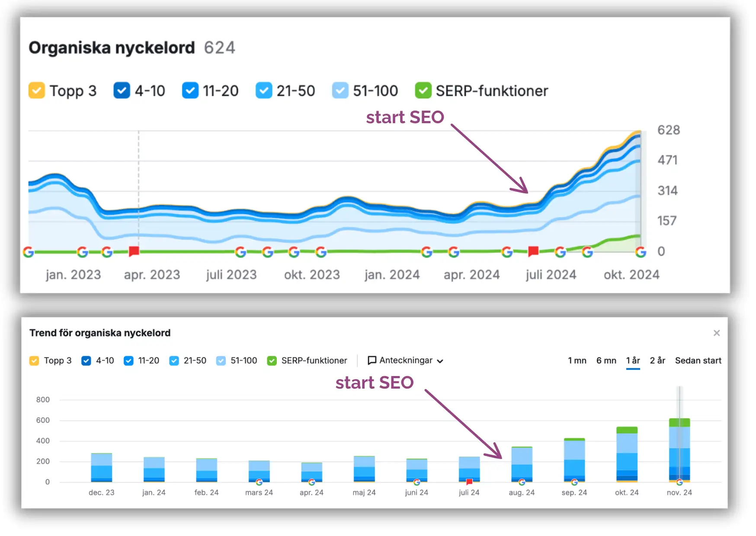Click the Trend för organiska nyckelord title
The width and height of the screenshot is (756, 536).
coord(100,333)
